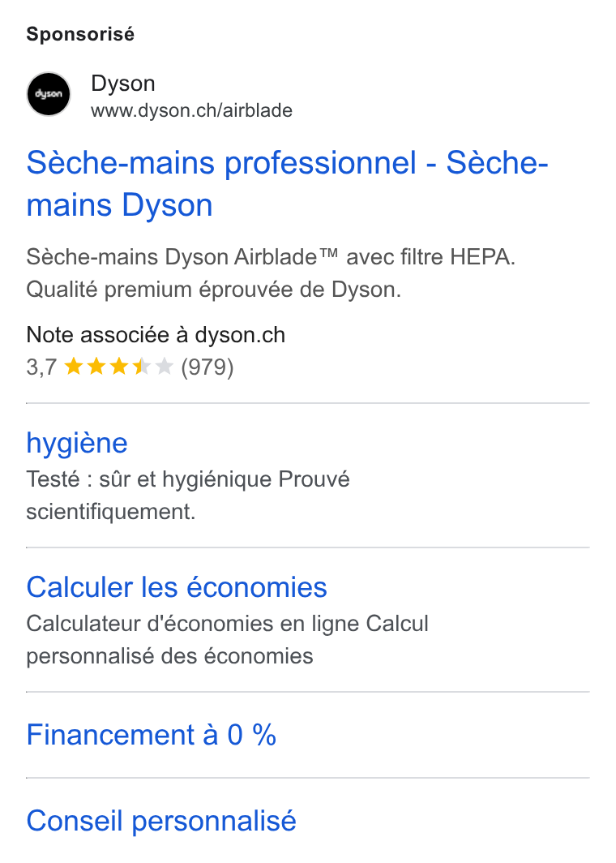
Task: Open the Financement à 0 % sitelink
Action: (x=152, y=735)
